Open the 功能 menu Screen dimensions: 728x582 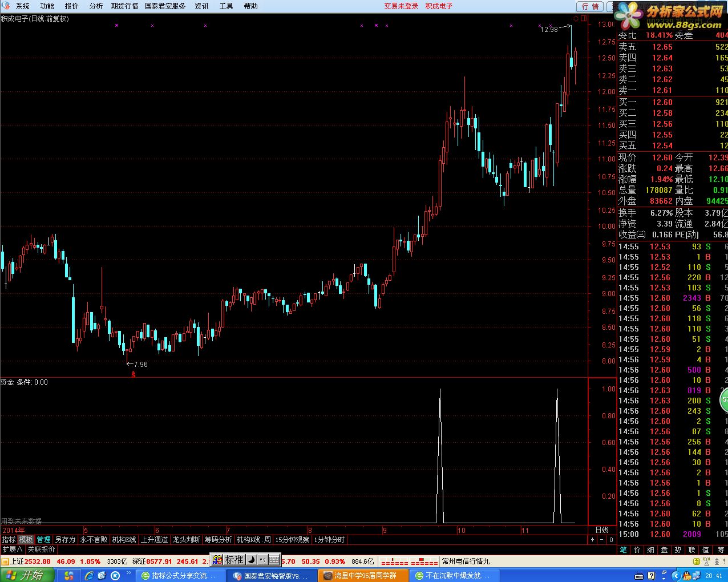pyautogui.click(x=47, y=6)
